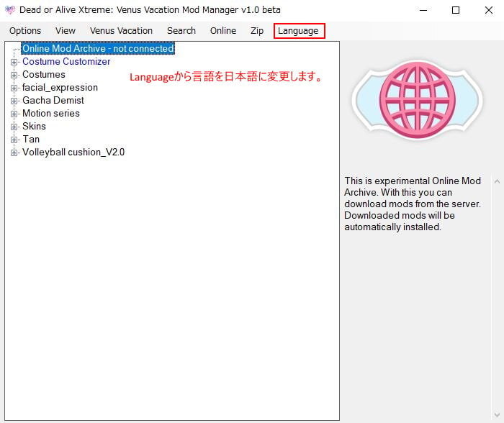This screenshot has height=423, width=504.
Task: Expand the Motion series node
Action: coord(14,114)
